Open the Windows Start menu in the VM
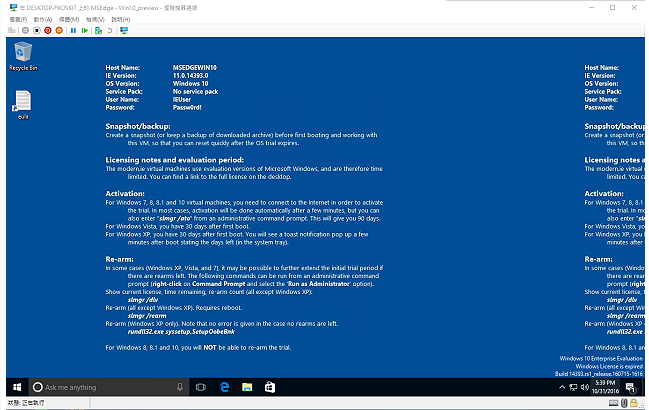Screen dimensions: 649x410 tap(17, 387)
